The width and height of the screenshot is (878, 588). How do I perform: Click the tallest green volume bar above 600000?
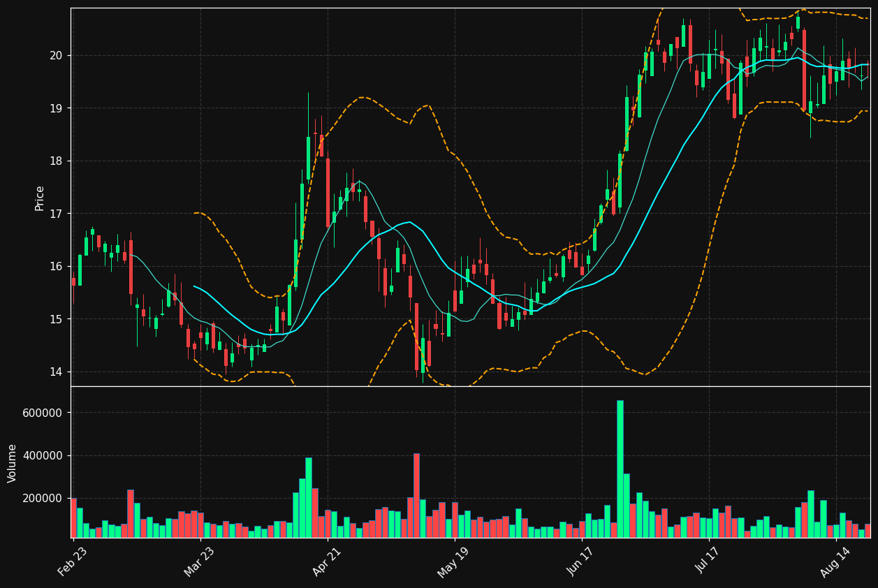click(x=620, y=469)
